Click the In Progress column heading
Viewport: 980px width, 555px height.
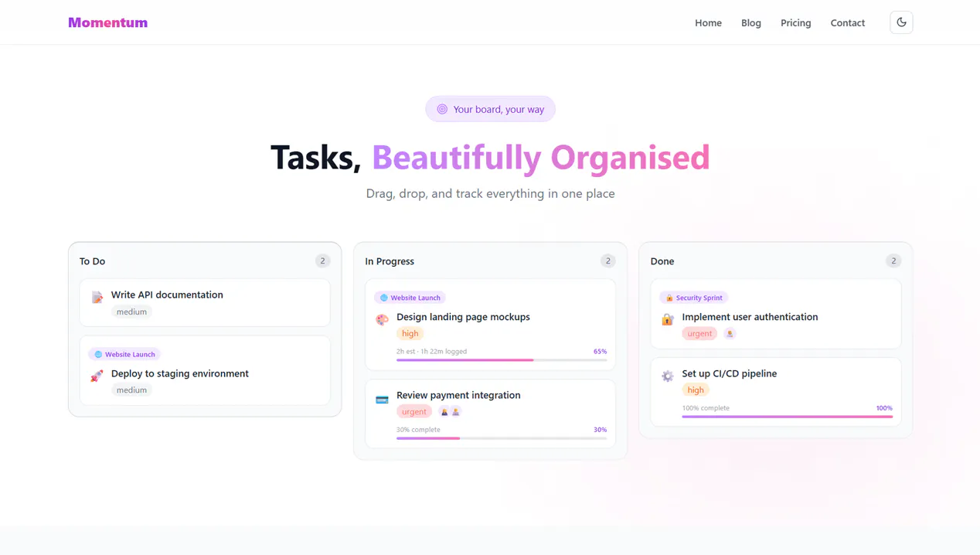390,261
